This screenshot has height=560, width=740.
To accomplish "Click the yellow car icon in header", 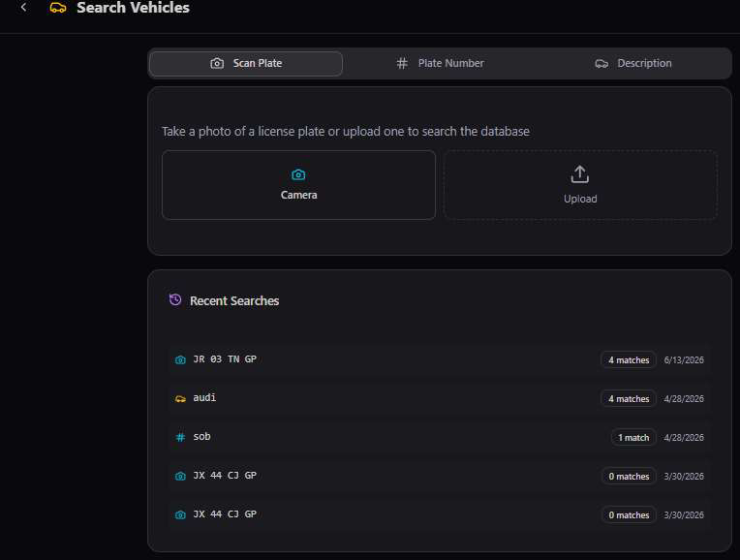I will click(x=58, y=8).
